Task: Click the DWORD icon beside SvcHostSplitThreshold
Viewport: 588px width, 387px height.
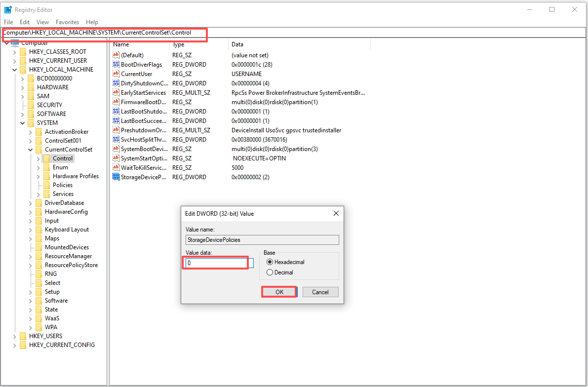Action: (x=116, y=139)
